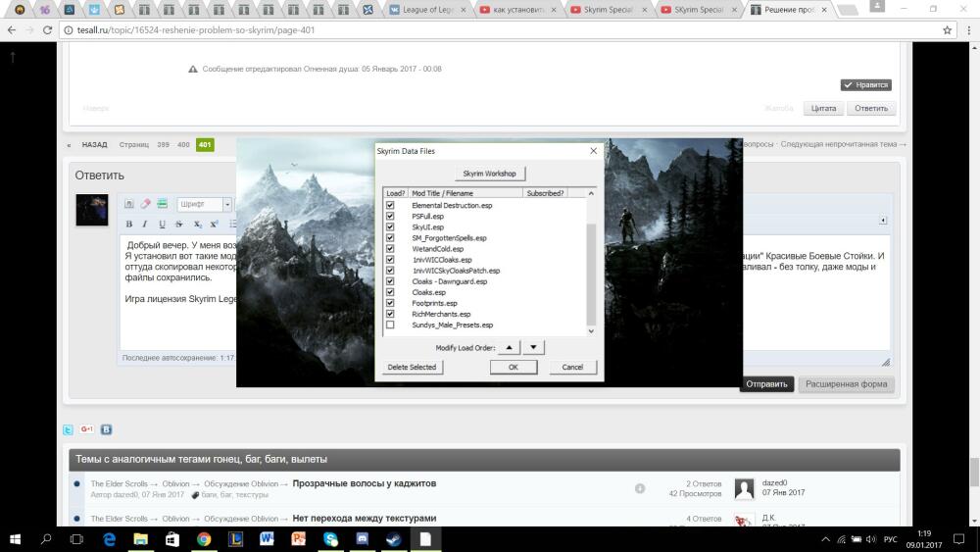Cancel the Skyrim Data Files dialog
Screen dimensions: 980x552
point(572,367)
